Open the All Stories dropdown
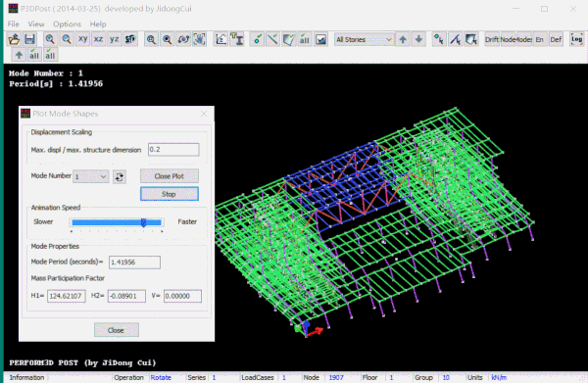588x383 pixels. (364, 40)
